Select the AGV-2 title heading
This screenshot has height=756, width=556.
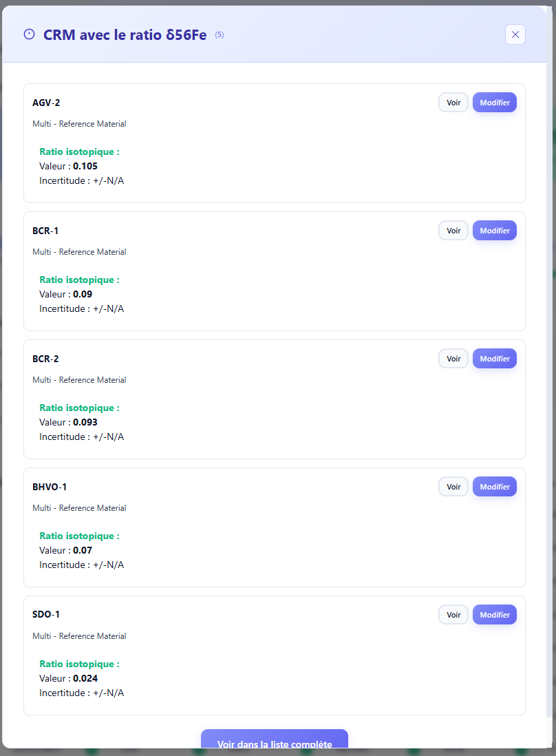[46, 102]
